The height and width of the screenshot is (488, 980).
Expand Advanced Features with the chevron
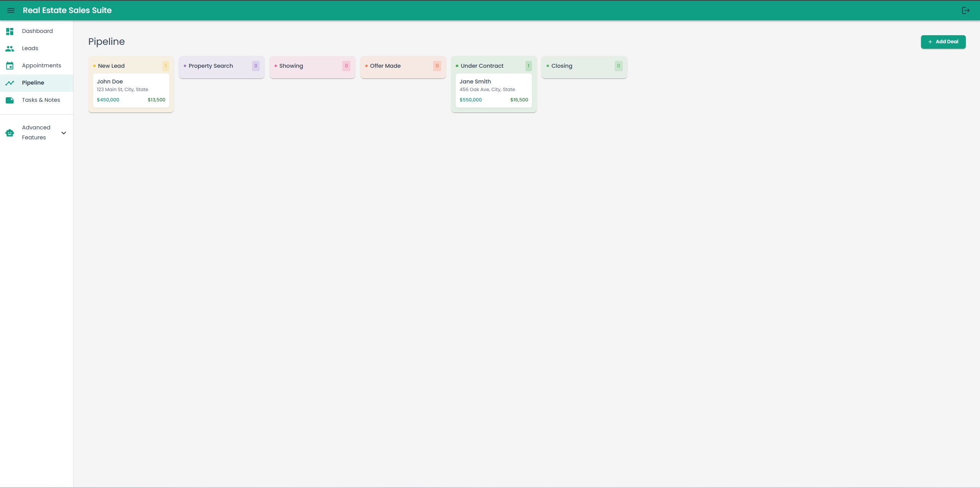click(x=64, y=133)
